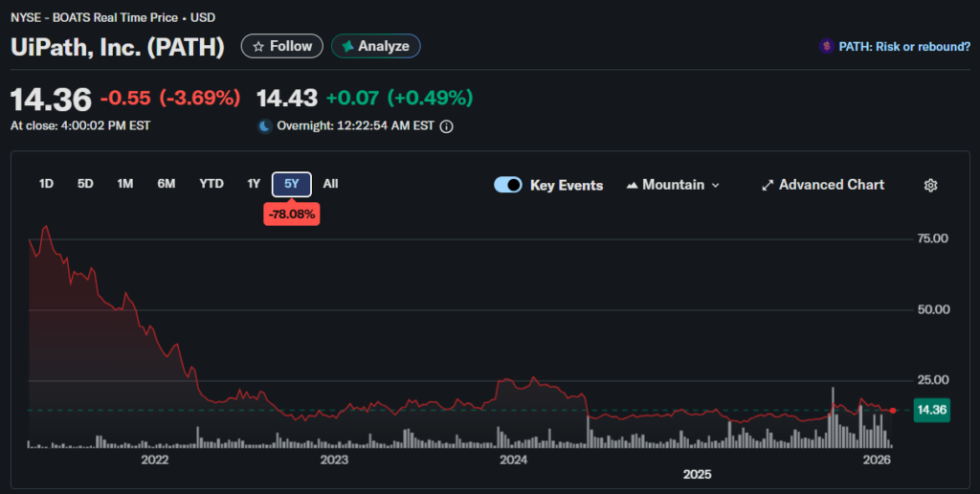Image resolution: width=980 pixels, height=494 pixels.
Task: Click the overnight price info icon
Action: click(x=446, y=125)
